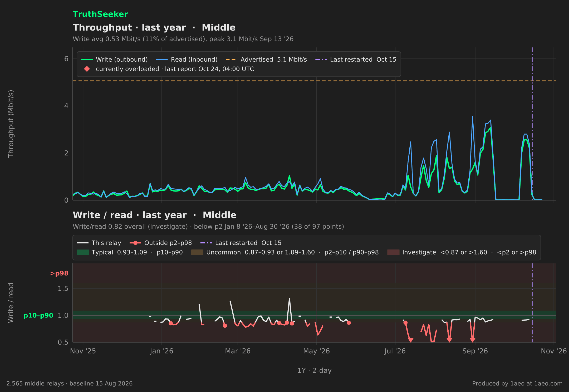The image size is (569, 392).
Task: Click the 'Throughput · last year · Middle' title
Action: coord(154,28)
